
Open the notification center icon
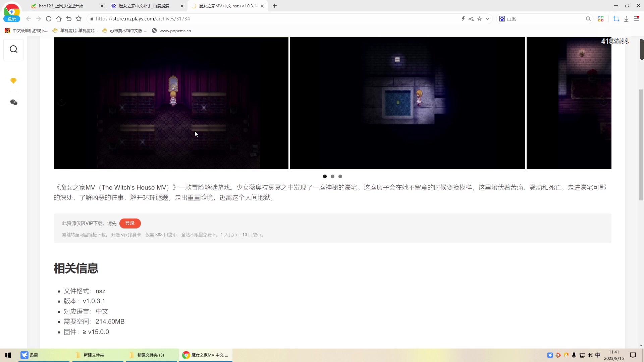[633, 355]
